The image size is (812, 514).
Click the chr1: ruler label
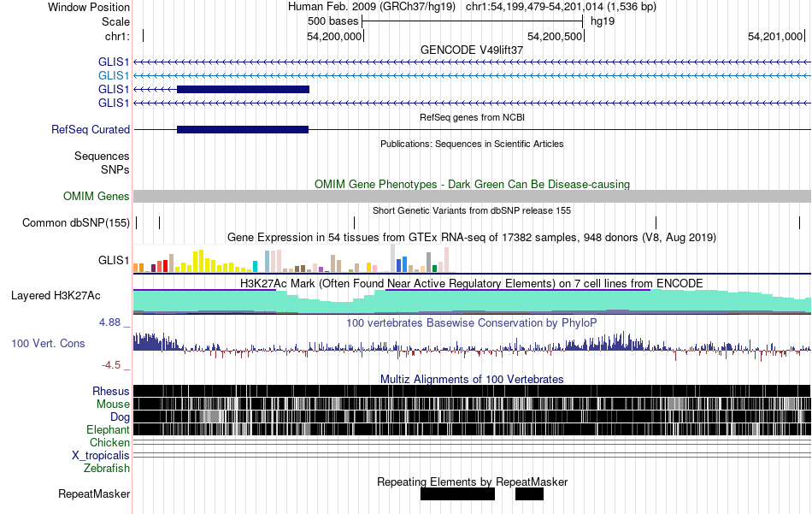click(x=117, y=36)
